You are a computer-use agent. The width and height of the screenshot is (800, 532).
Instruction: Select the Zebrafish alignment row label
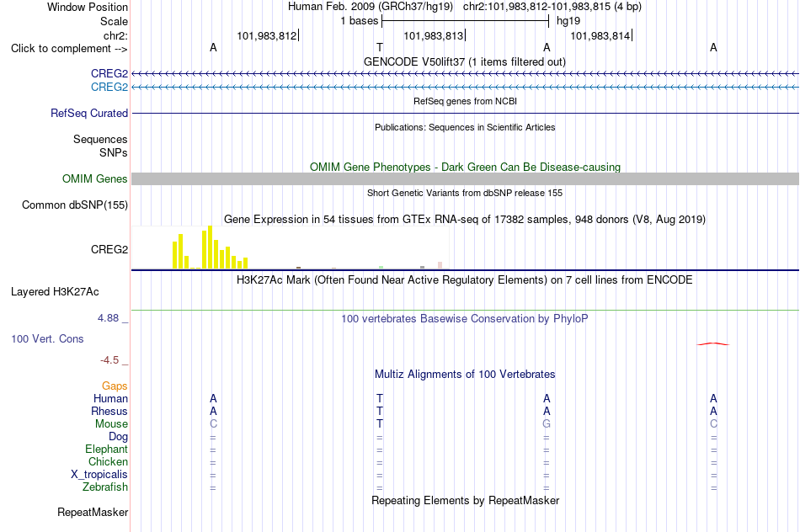click(x=105, y=487)
